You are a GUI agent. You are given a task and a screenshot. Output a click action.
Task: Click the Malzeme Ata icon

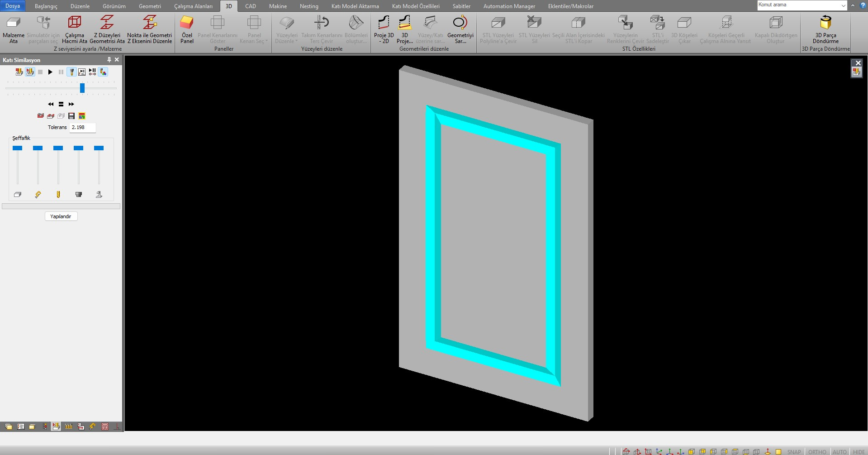click(x=14, y=23)
